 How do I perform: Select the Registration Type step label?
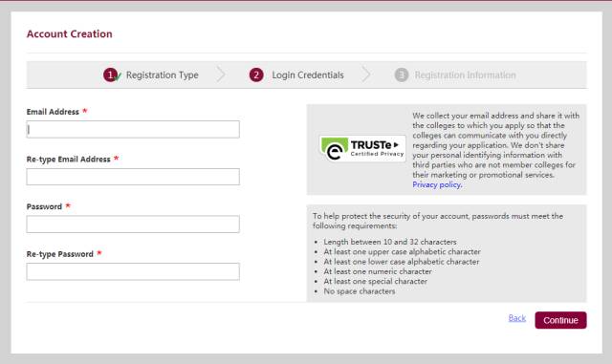162,75
